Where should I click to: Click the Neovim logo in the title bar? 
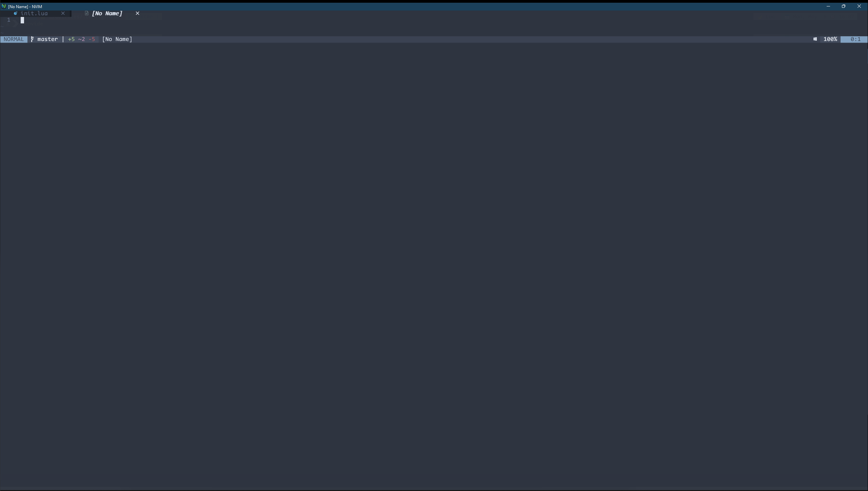click(4, 6)
